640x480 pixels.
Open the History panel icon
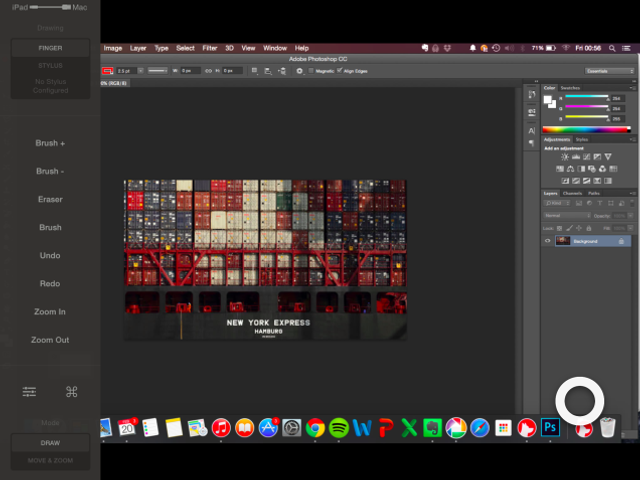[x=531, y=95]
